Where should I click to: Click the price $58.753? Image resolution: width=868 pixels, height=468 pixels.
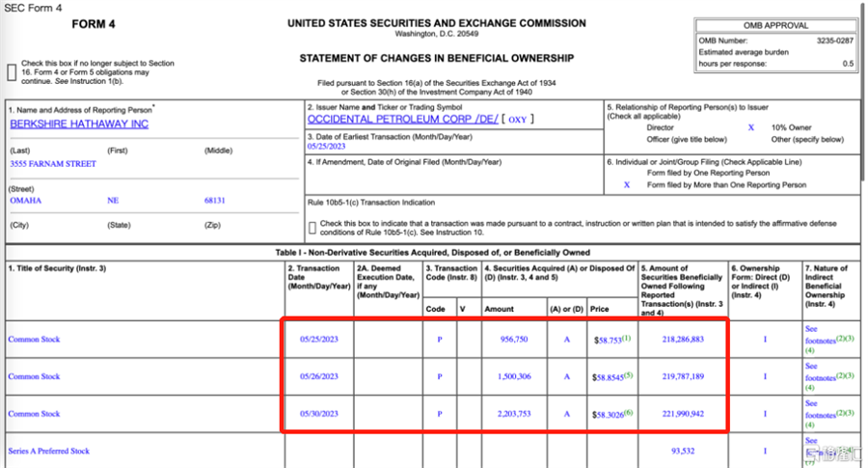tap(608, 340)
